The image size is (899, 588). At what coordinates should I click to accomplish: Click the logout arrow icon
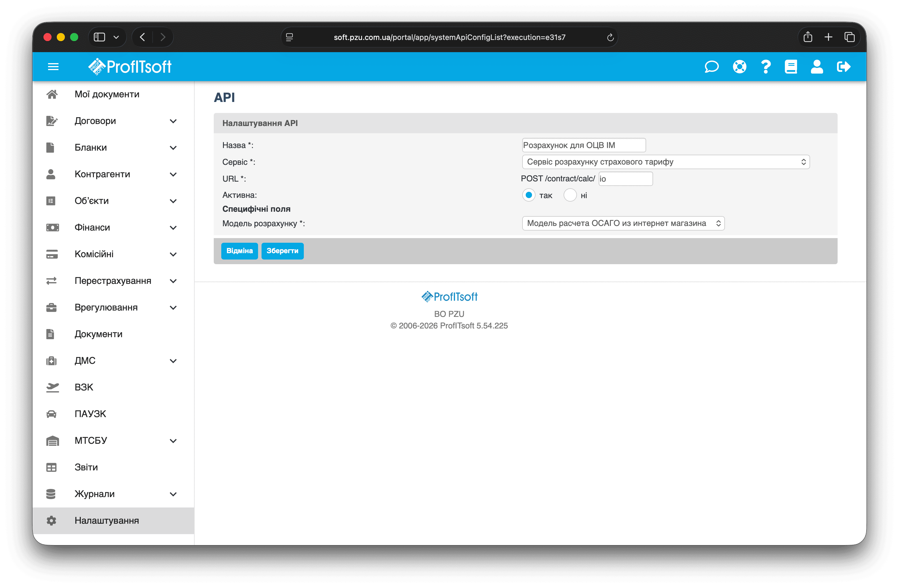843,67
